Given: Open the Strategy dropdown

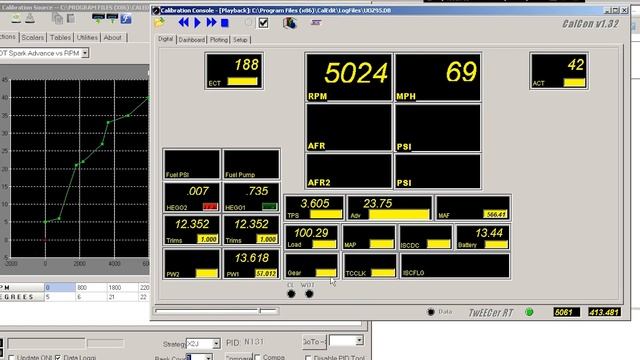Looking at the screenshot, I should tap(216, 344).
